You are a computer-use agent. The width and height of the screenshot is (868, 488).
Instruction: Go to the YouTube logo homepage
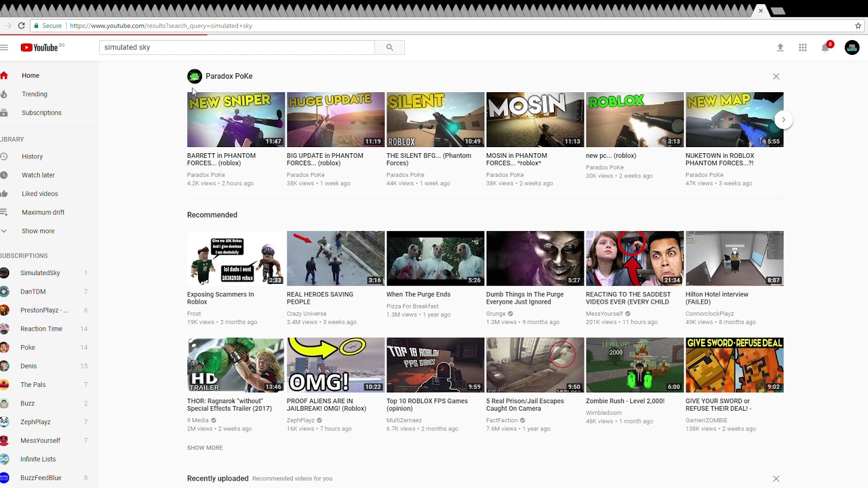39,47
